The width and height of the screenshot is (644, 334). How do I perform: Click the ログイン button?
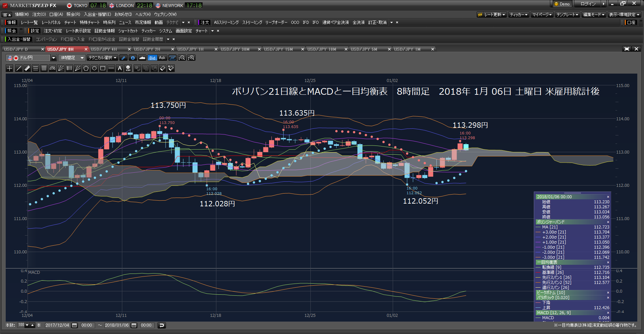(588, 4)
